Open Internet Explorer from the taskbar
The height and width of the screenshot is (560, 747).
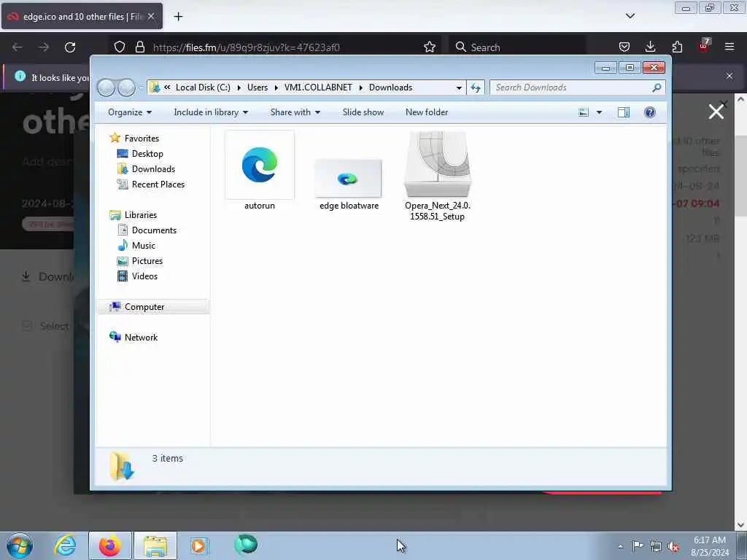click(x=65, y=545)
